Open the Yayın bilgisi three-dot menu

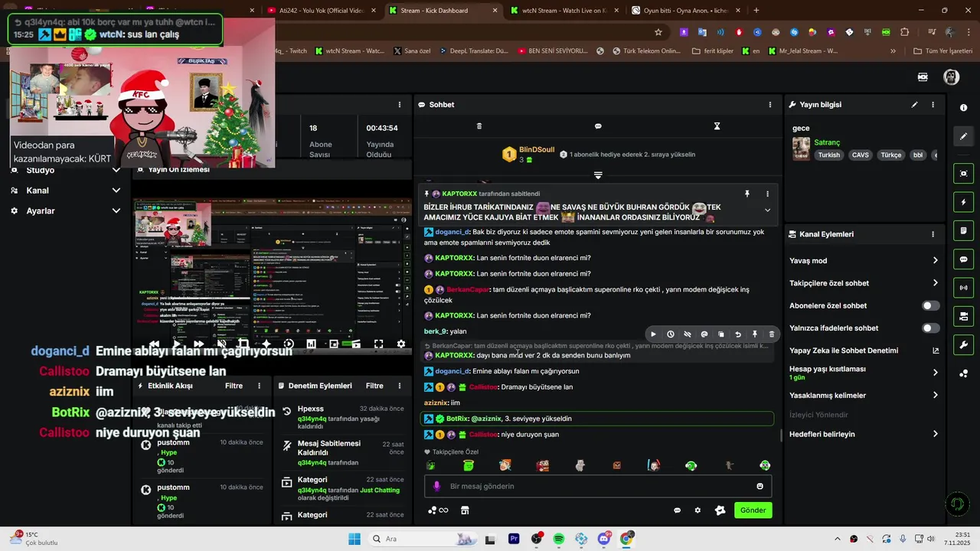coord(933,105)
